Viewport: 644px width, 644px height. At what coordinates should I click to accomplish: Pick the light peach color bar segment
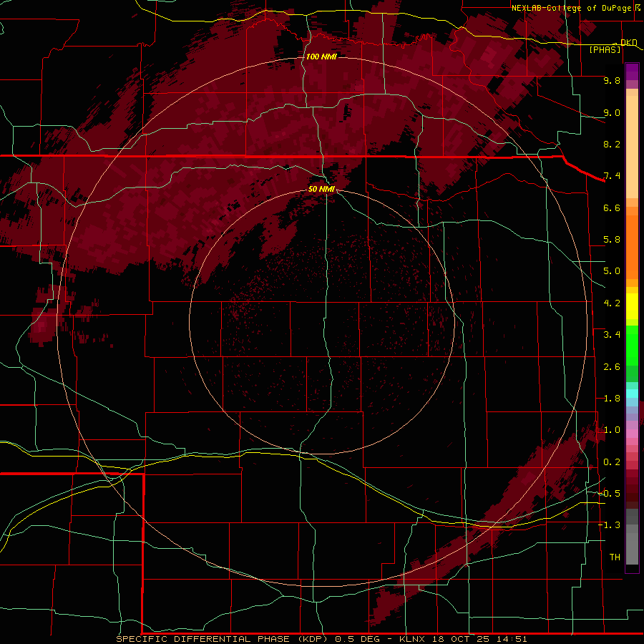point(632,147)
